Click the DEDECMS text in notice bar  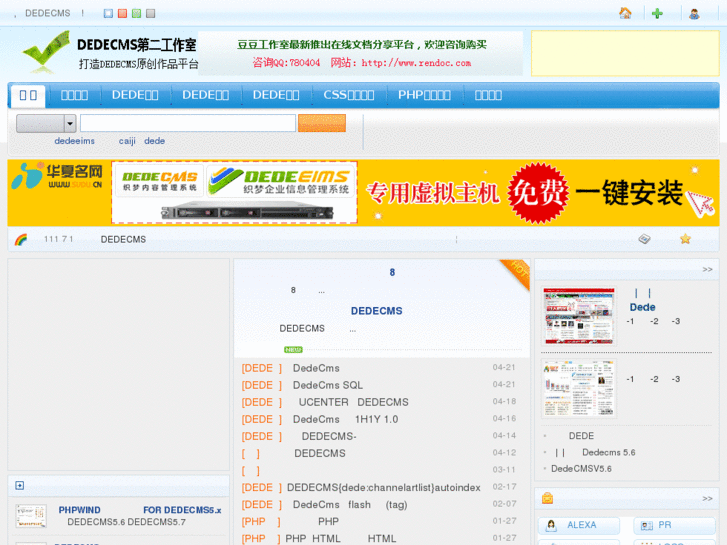click(x=123, y=239)
